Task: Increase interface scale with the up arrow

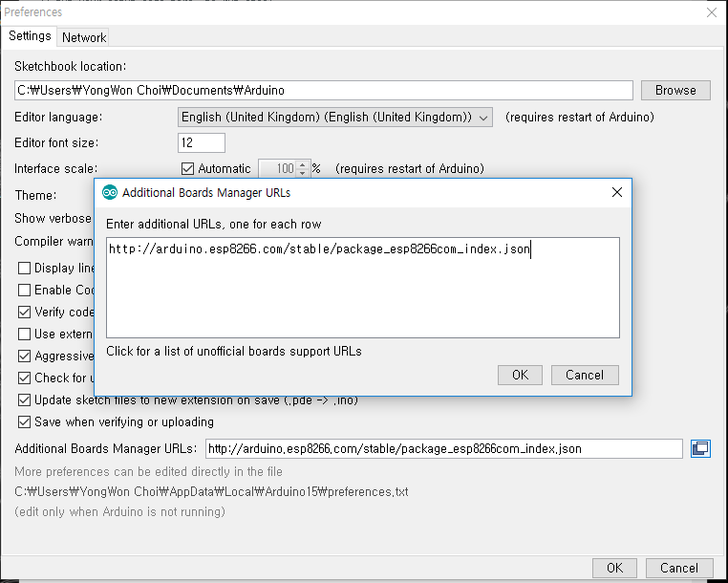Action: tap(303, 164)
